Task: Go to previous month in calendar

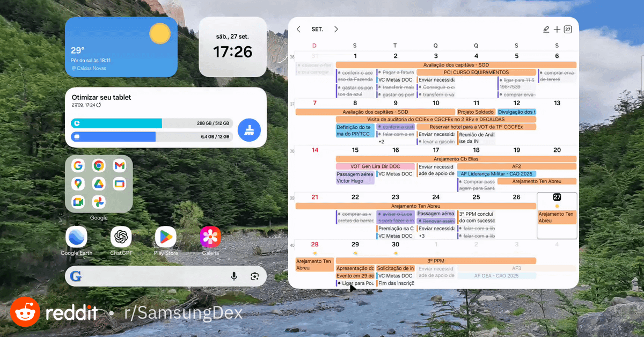Action: (298, 30)
